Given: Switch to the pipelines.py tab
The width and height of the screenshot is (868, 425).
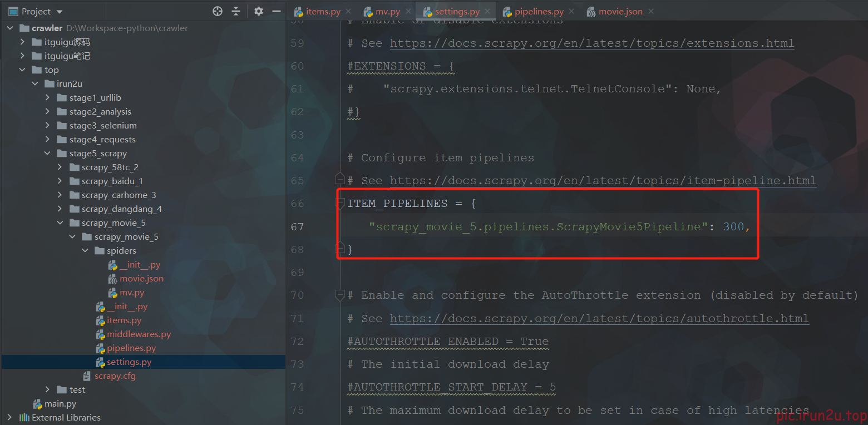Looking at the screenshot, I should coord(538,11).
